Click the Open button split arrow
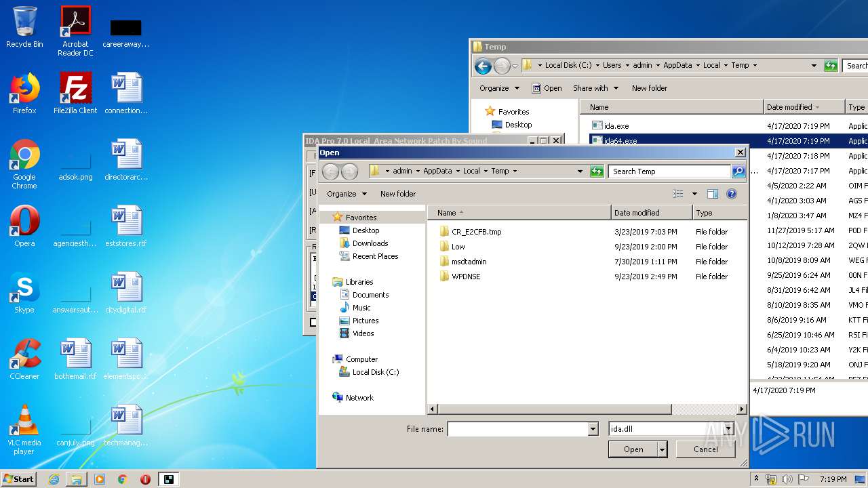Screen dimensions: 868x488 coord(663,449)
